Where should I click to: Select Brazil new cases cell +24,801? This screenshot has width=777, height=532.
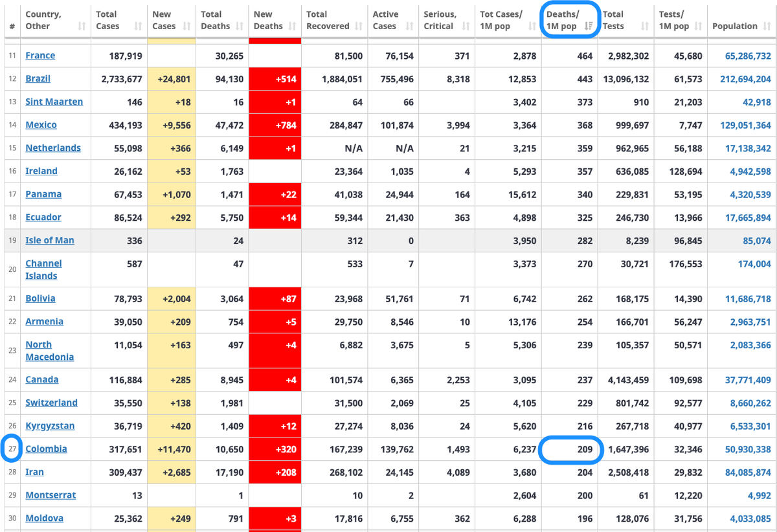pyautogui.click(x=172, y=79)
